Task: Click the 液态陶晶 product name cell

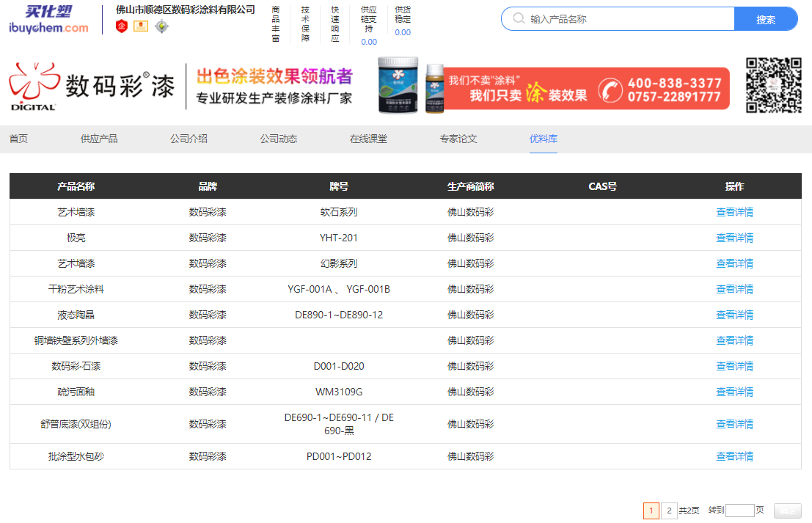Action: click(76, 315)
